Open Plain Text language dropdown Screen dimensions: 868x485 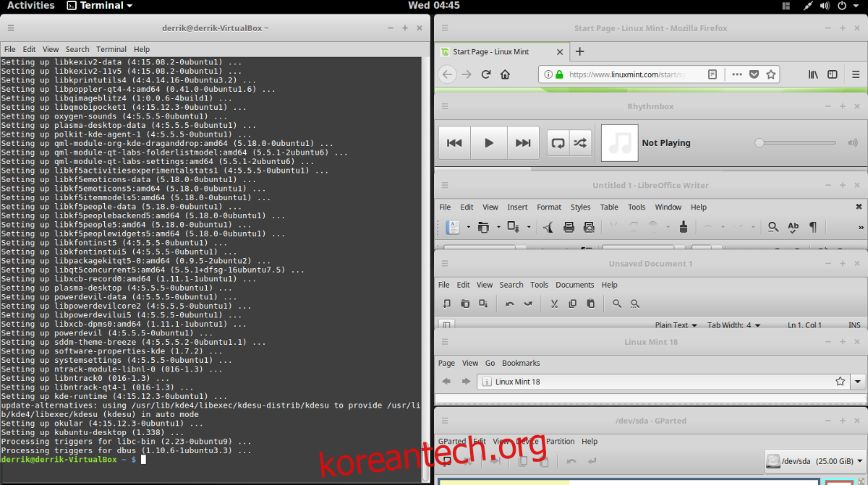pyautogui.click(x=676, y=325)
